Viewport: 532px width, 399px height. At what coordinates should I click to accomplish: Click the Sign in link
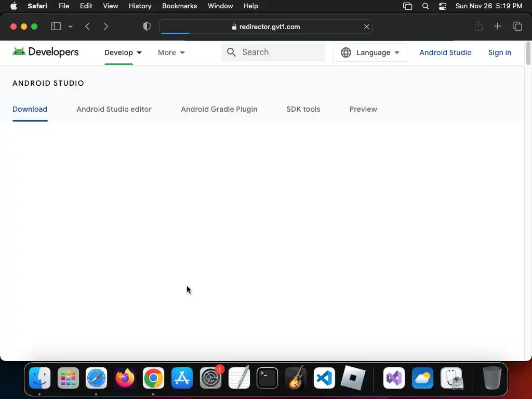point(499,52)
